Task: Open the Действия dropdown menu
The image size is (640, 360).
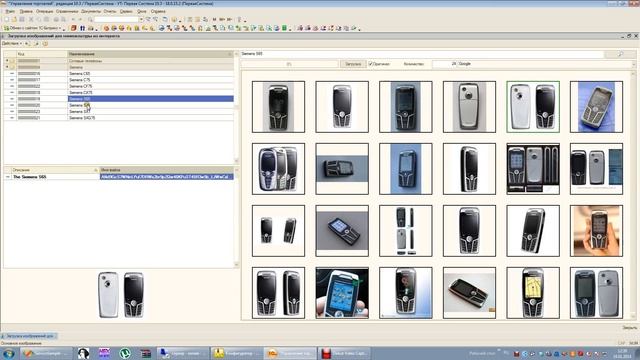Action: pyautogui.click(x=12, y=43)
